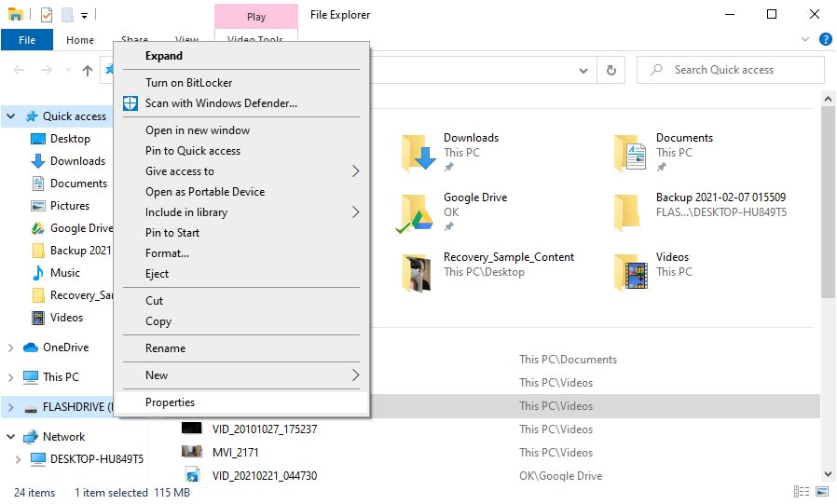Open Documents in the navigation pane
Image resolution: width=837 pixels, height=504 pixels.
(x=78, y=184)
